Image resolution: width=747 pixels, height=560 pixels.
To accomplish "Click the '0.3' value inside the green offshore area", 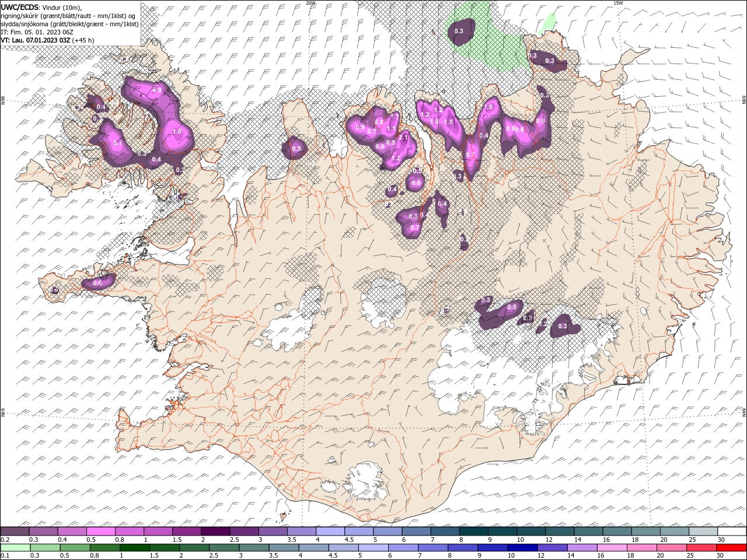I will (x=459, y=31).
